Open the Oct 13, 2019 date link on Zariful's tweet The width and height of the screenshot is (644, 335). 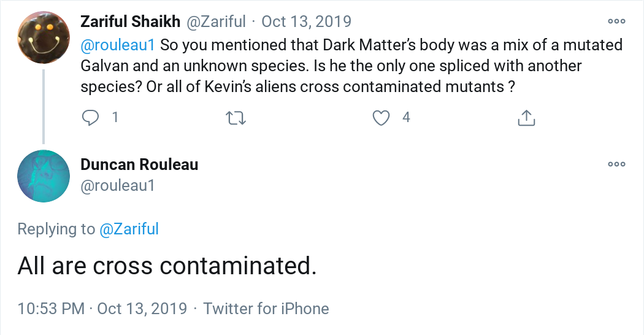tap(306, 21)
